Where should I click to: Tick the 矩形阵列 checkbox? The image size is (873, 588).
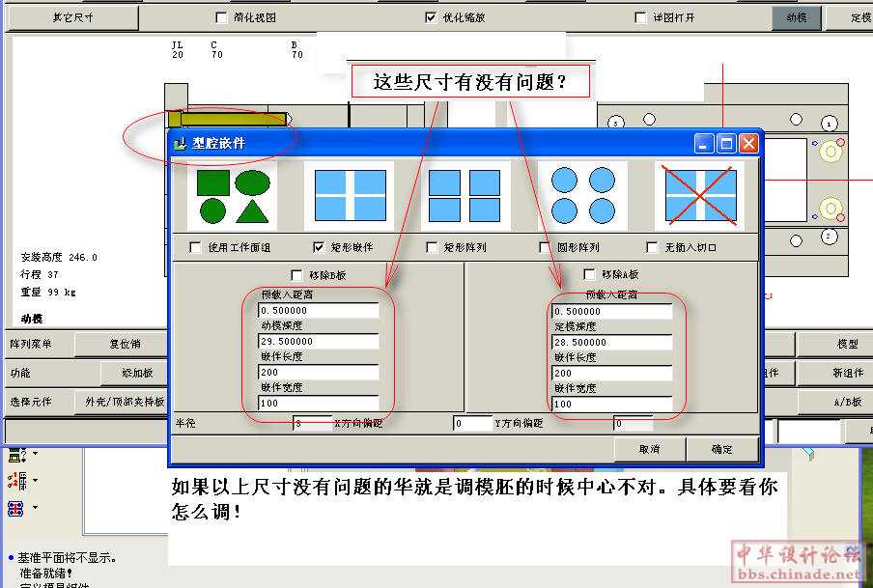click(x=432, y=247)
